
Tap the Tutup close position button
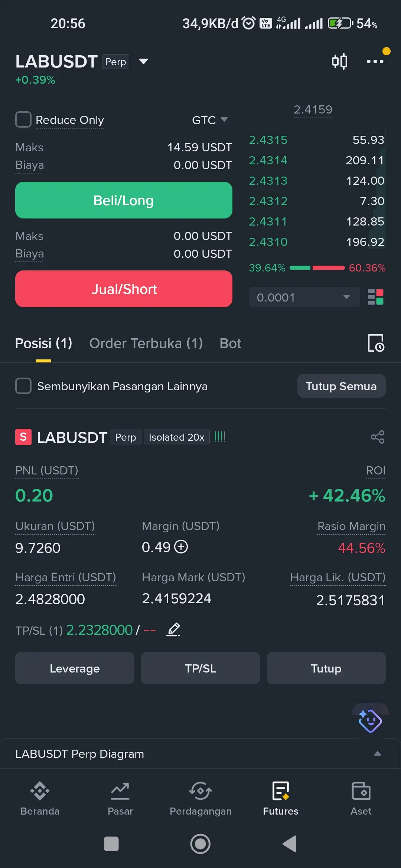326,668
